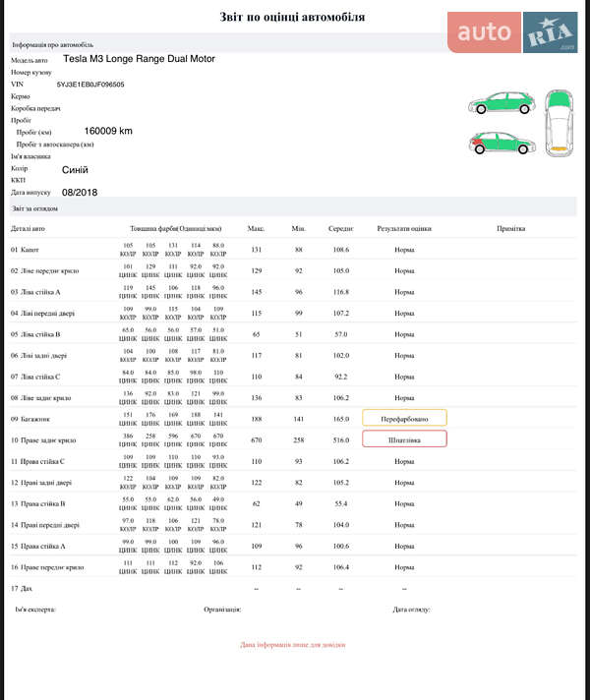Screen dimensions: 590x700
Task: Select the top-view car diagram
Action: click(560, 123)
